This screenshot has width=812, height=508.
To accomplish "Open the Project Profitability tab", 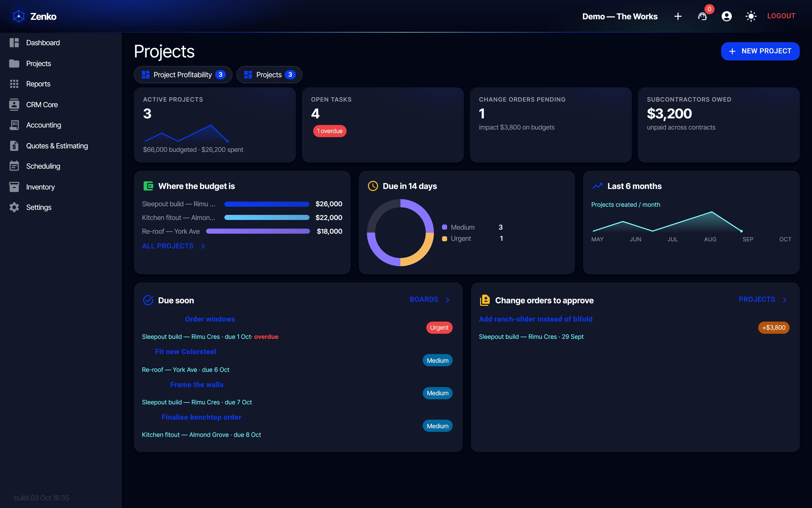I will coord(183,75).
